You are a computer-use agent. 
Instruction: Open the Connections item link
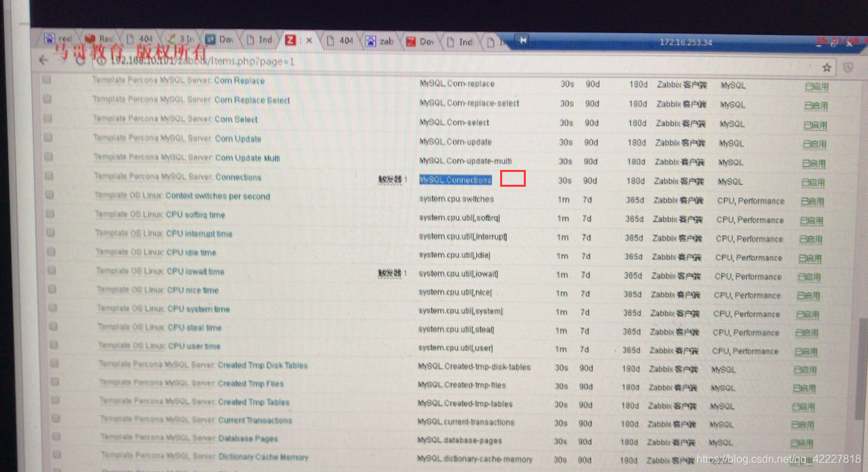point(238,177)
